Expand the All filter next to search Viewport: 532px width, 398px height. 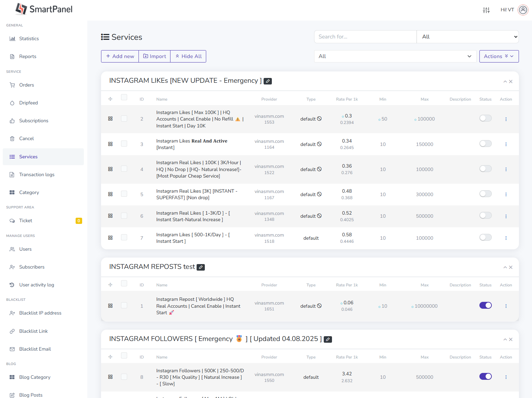coord(467,37)
